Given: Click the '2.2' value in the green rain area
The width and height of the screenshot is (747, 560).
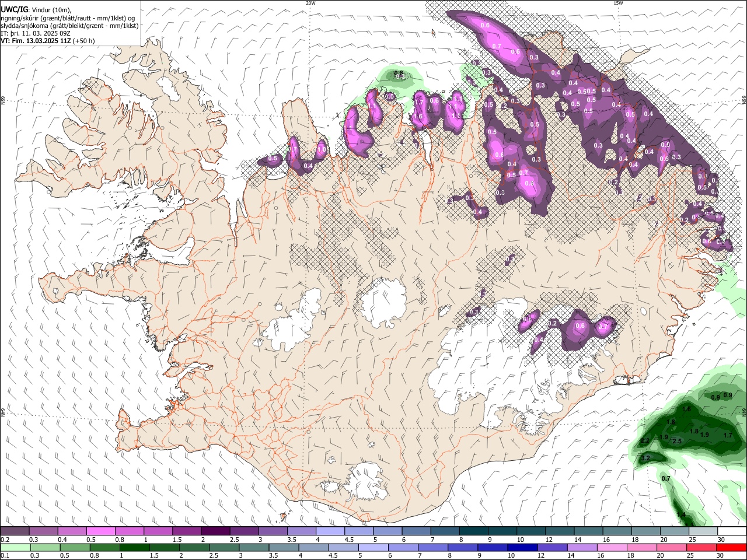Looking at the screenshot, I should click(x=645, y=440).
